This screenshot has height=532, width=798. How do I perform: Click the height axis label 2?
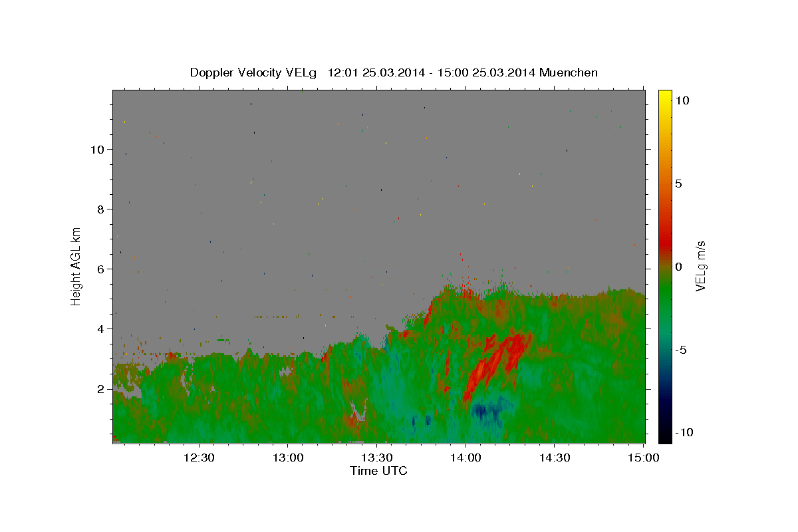click(101, 388)
